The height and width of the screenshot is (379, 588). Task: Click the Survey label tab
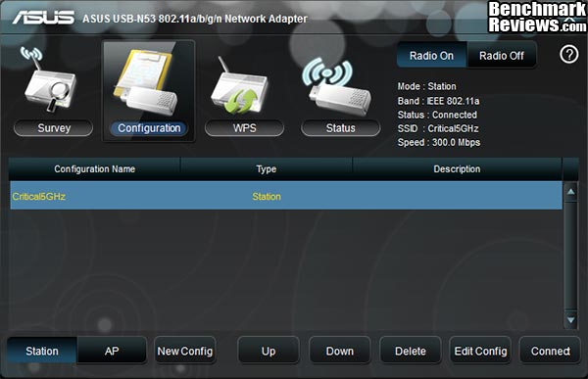54,128
